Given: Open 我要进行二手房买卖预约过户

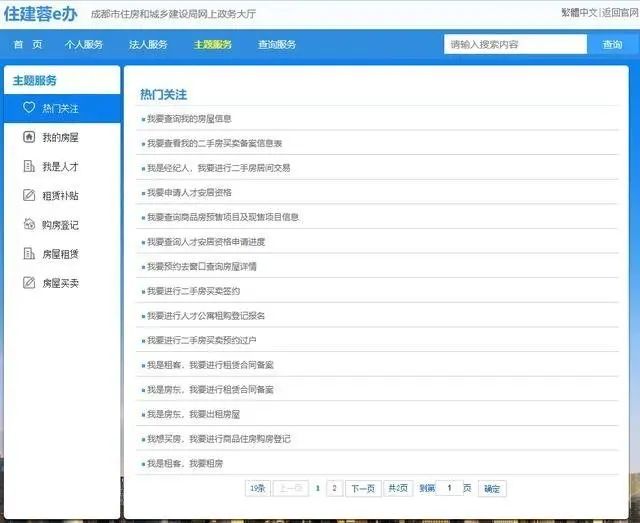Looking at the screenshot, I should point(202,340).
